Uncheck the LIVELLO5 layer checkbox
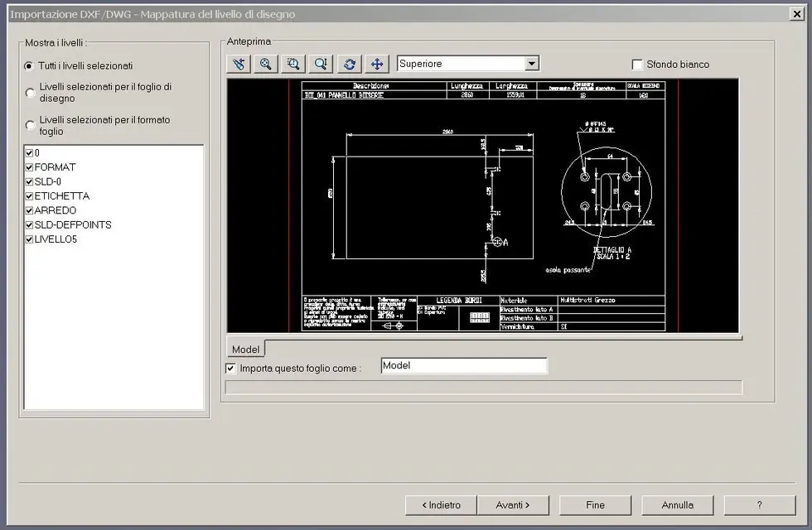The image size is (812, 530). [x=29, y=239]
